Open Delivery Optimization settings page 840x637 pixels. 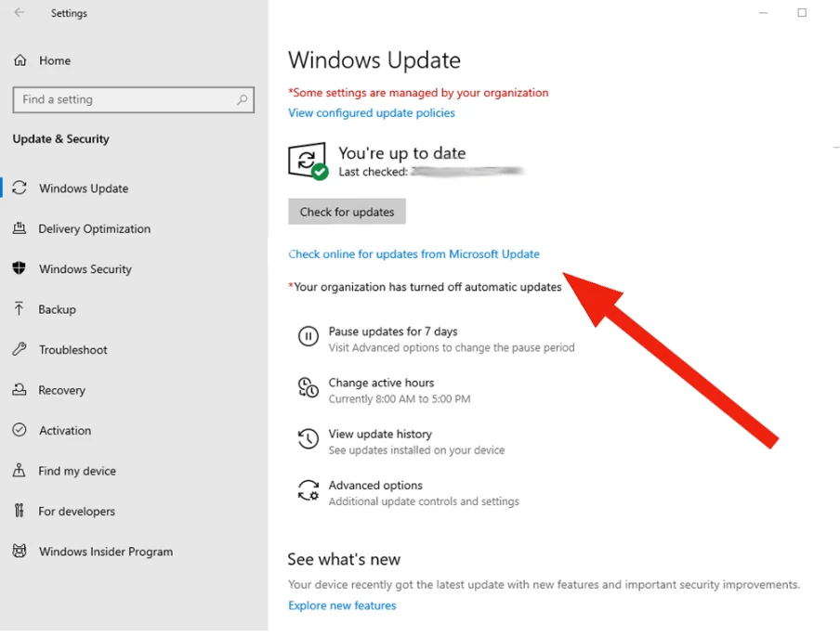pyautogui.click(x=94, y=228)
